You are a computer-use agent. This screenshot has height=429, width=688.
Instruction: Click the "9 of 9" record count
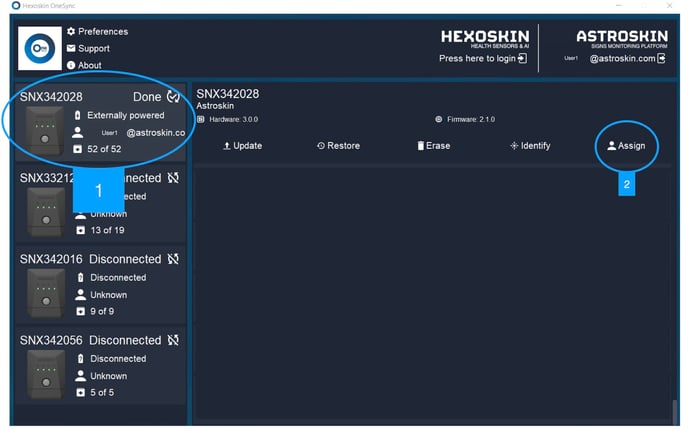tap(102, 311)
